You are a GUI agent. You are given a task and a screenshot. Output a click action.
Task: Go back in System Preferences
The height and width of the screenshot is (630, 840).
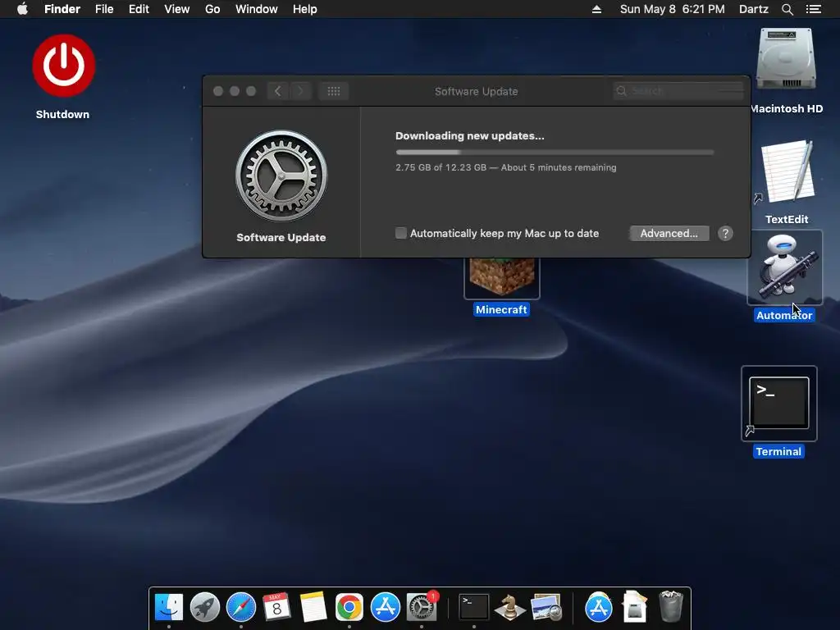coord(277,91)
